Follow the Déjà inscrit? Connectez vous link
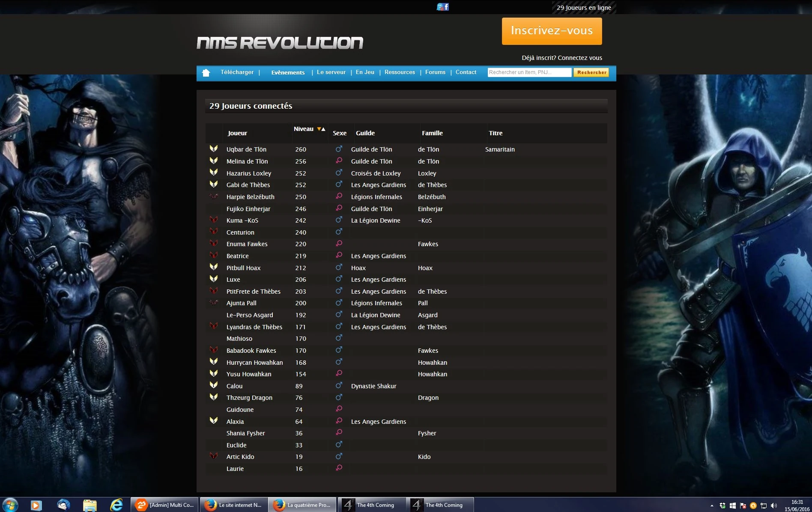This screenshot has width=812, height=512. click(x=562, y=58)
